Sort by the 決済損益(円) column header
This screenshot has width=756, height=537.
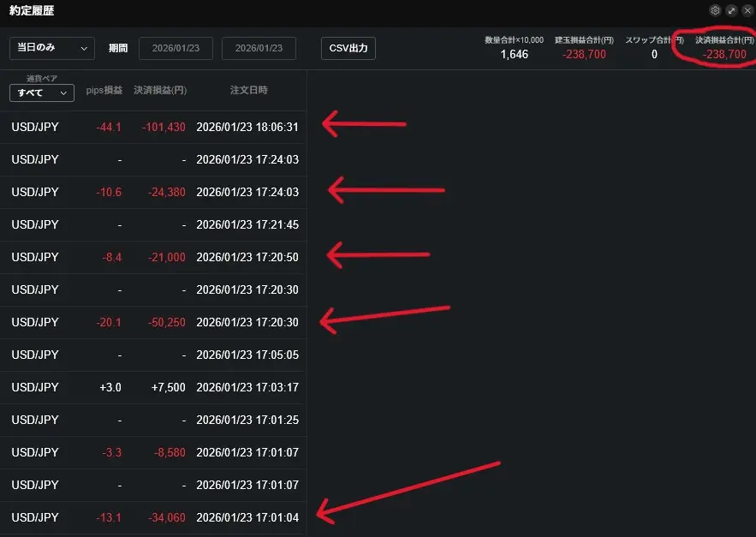(160, 90)
